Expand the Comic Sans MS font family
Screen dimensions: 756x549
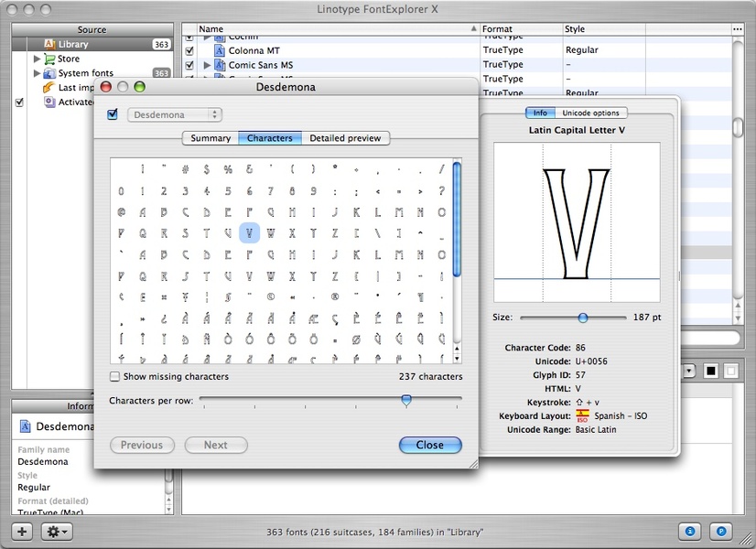pyautogui.click(x=208, y=65)
